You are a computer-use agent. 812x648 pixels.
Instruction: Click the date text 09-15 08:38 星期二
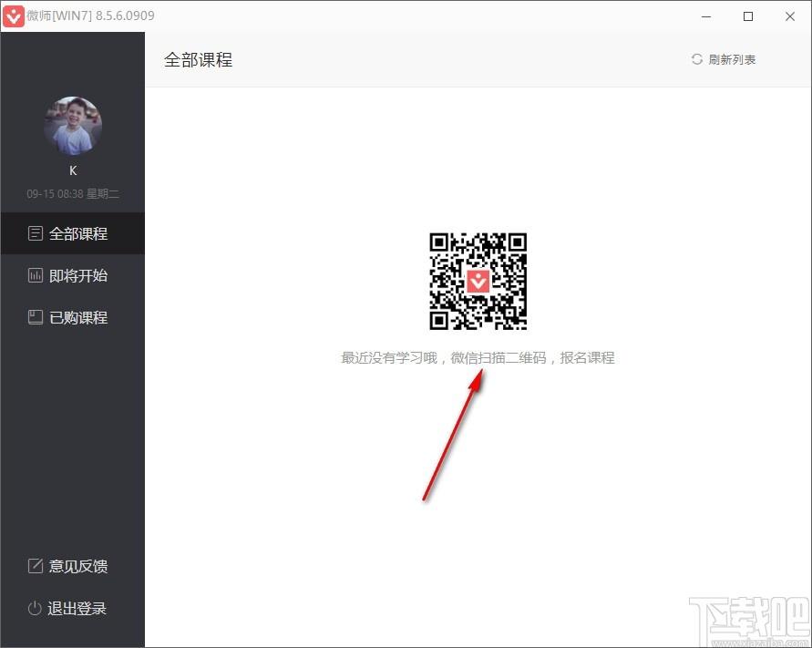pyautogui.click(x=73, y=194)
